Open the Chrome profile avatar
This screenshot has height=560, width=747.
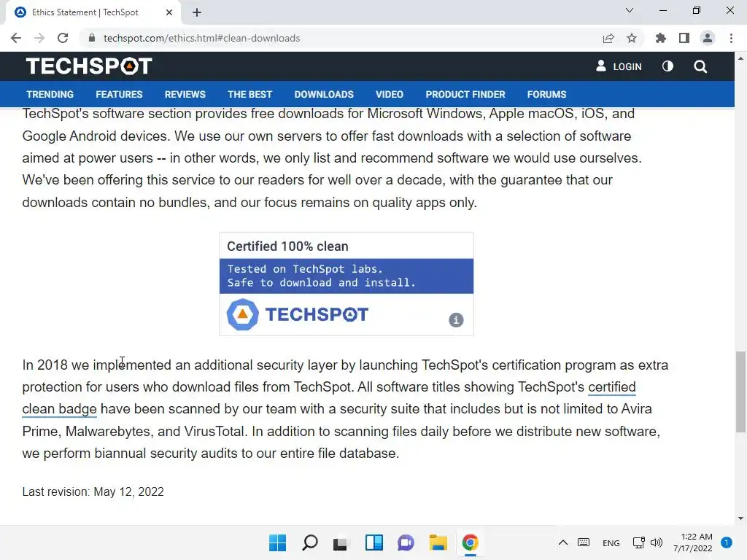[708, 38]
